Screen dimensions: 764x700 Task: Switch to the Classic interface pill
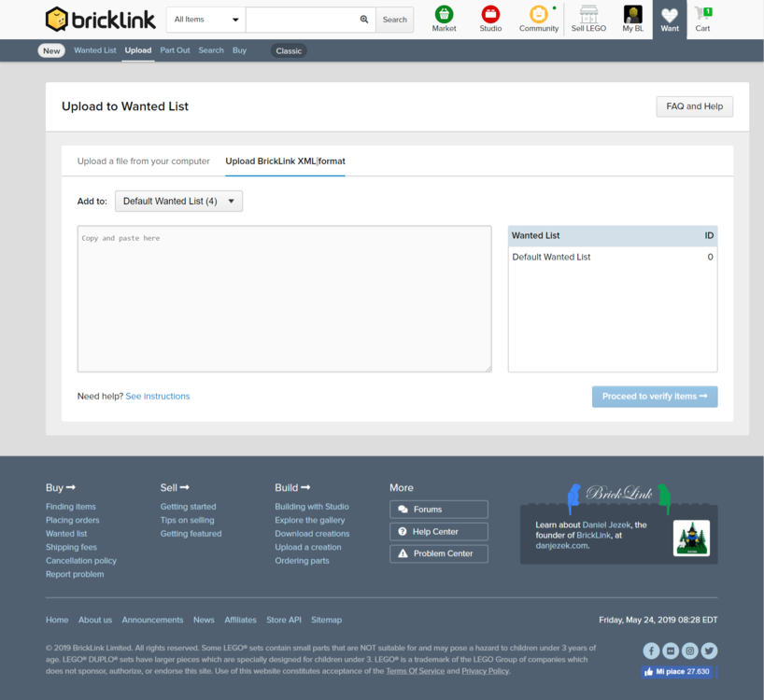[289, 50]
